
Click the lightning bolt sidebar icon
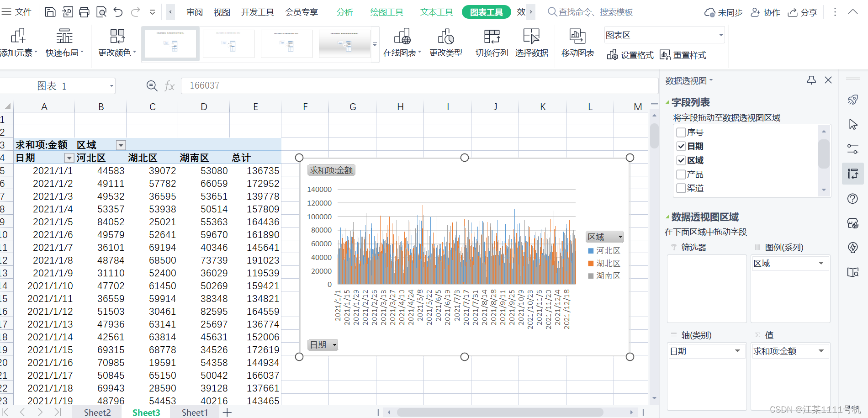point(852,248)
